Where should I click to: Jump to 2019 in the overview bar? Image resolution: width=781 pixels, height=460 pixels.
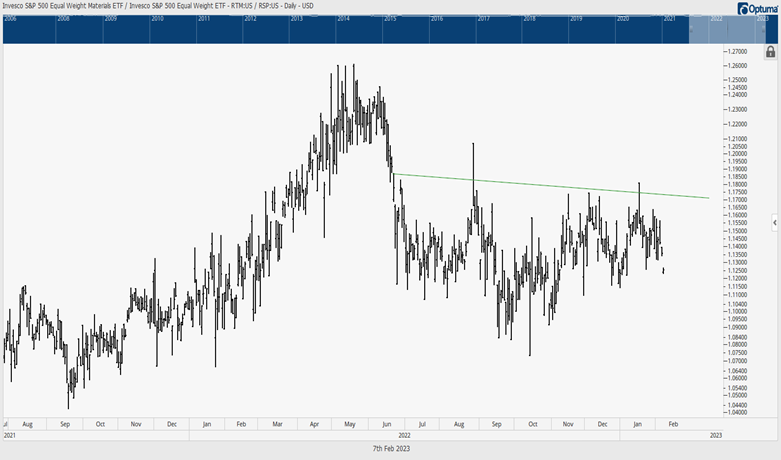pos(576,19)
